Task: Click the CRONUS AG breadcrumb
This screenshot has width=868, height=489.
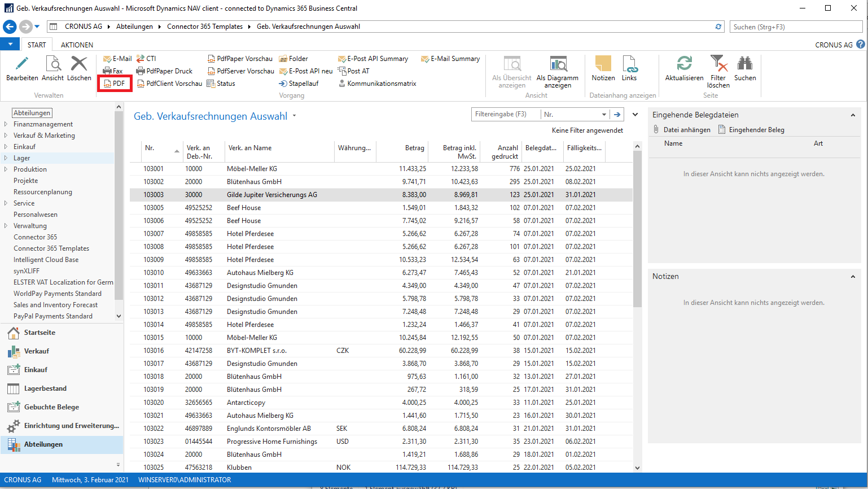Action: pyautogui.click(x=84, y=27)
